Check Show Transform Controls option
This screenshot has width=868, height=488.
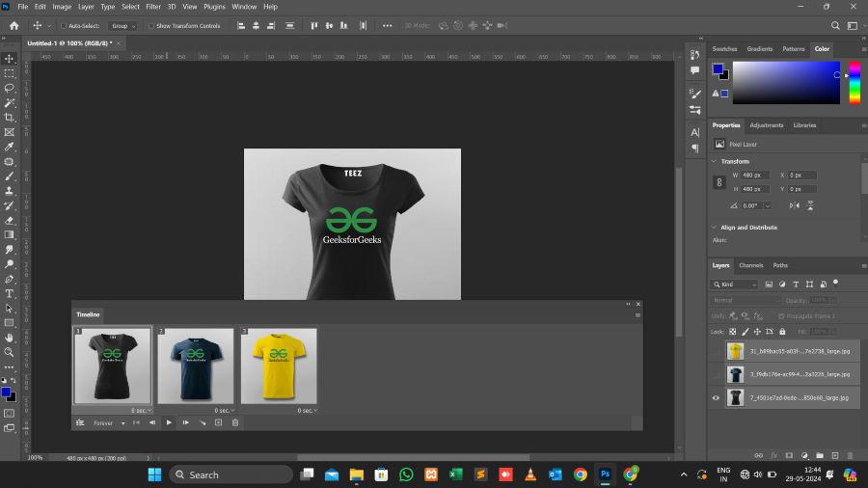click(x=151, y=26)
